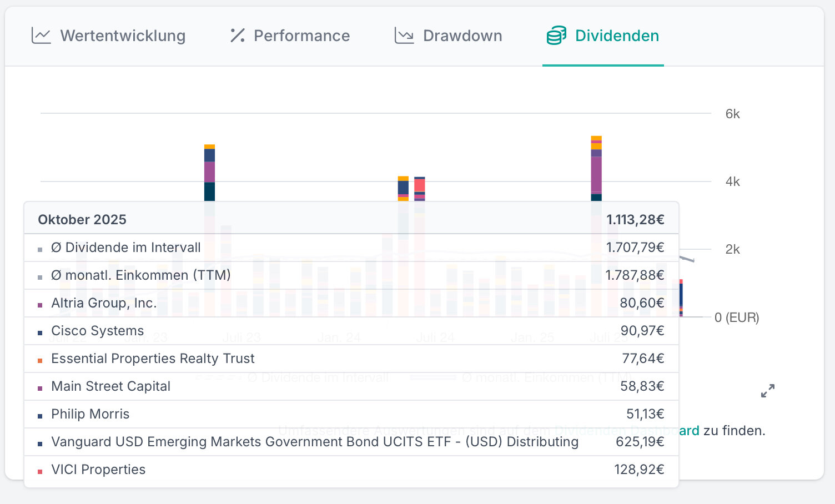Screen dimensions: 835x504
Task: Click the blue marker beside Cisco Systems
Action: 40,333
